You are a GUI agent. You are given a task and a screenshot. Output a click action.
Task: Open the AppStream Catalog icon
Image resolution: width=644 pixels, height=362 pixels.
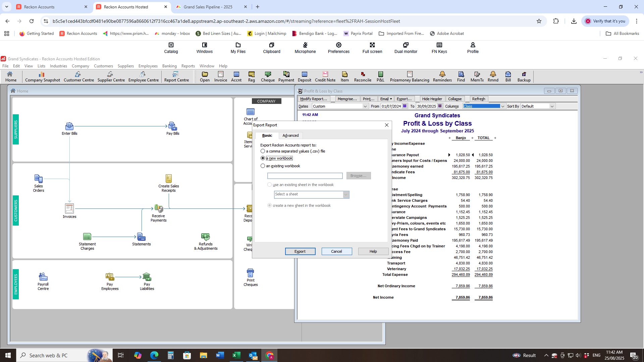(x=171, y=48)
